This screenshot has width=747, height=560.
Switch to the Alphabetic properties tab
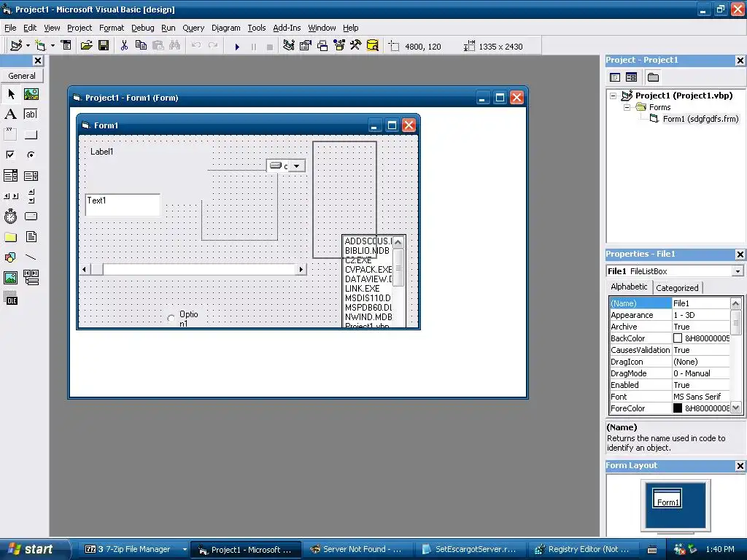pos(629,287)
